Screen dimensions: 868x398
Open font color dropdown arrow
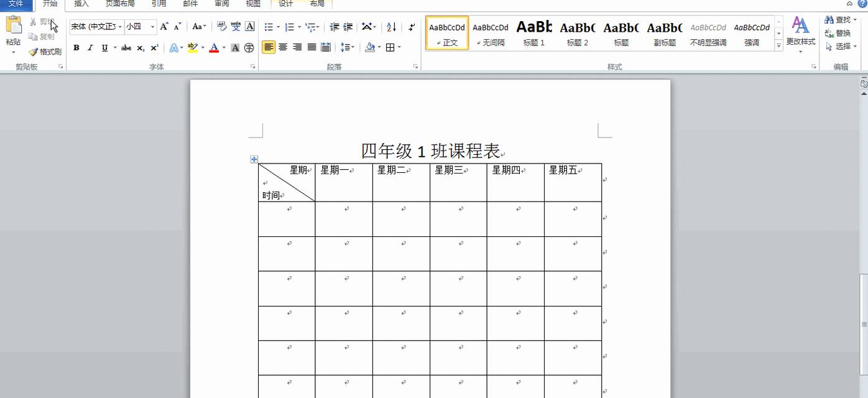(224, 48)
